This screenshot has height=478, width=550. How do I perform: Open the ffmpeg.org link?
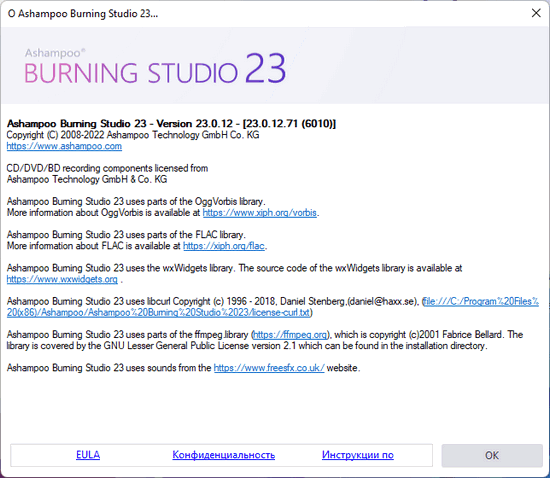[x=290, y=335]
